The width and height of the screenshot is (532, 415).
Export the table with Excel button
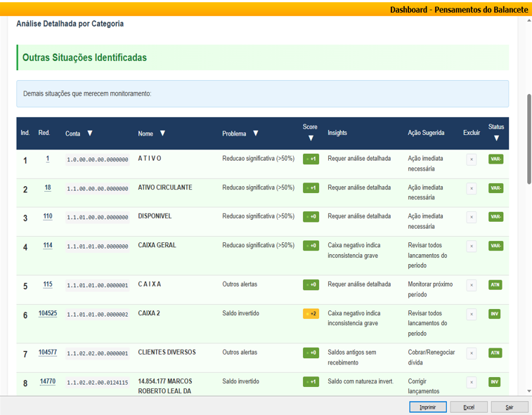[x=469, y=407]
